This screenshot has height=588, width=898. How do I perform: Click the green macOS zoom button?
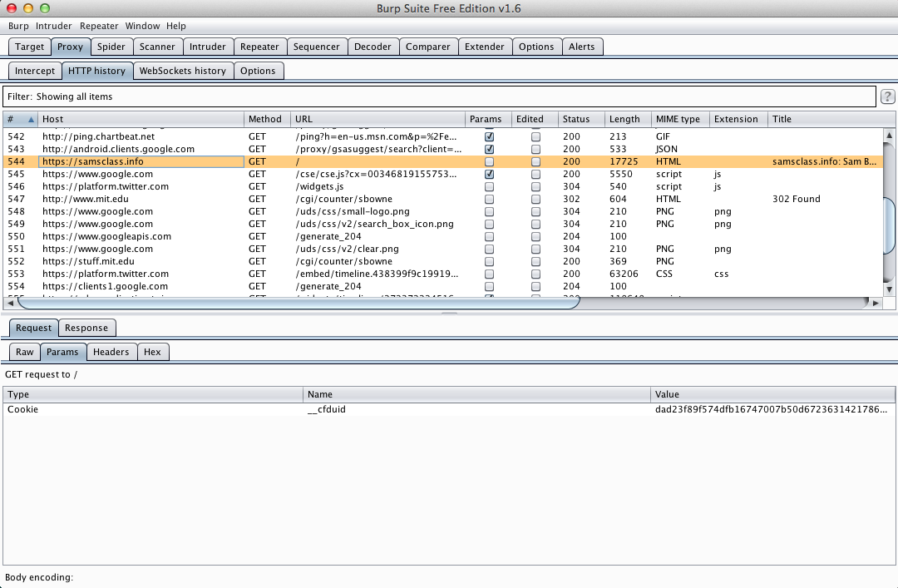click(46, 8)
